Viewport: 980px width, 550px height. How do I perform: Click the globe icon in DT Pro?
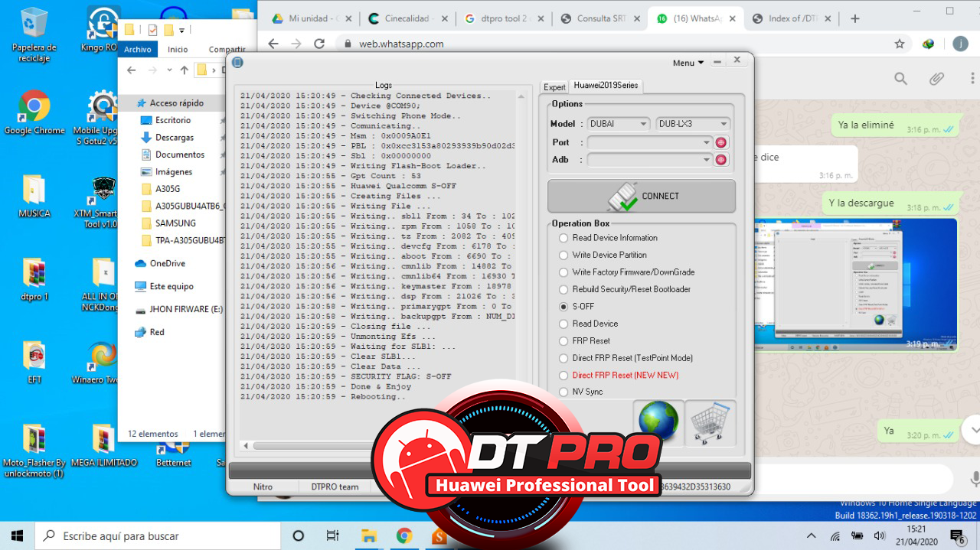(658, 421)
